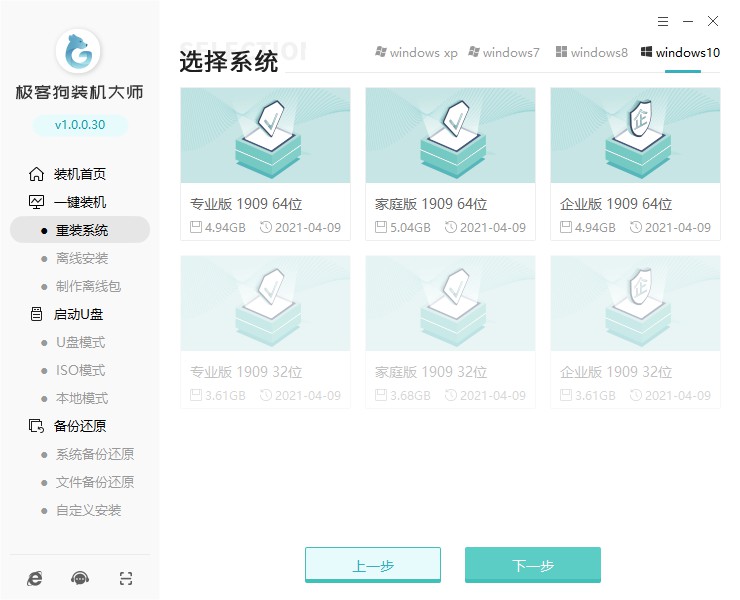Click the Windows 8 logo icon
The width and height of the screenshot is (740, 600).
pos(561,51)
